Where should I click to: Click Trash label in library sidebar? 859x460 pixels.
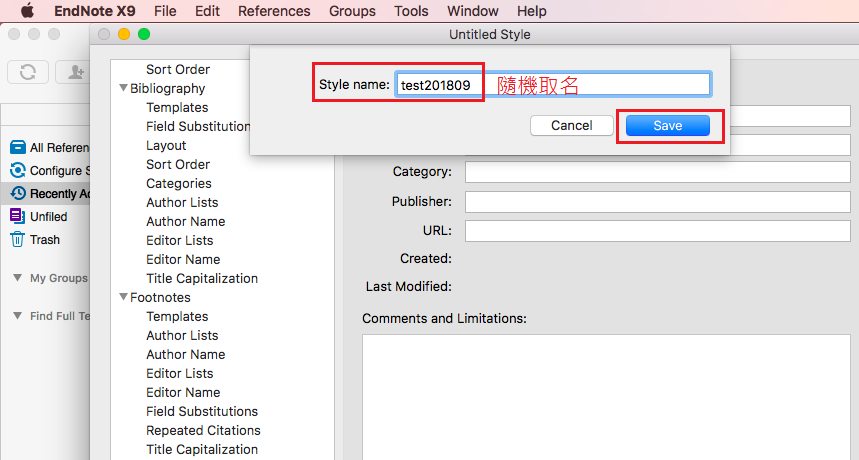tap(45, 240)
